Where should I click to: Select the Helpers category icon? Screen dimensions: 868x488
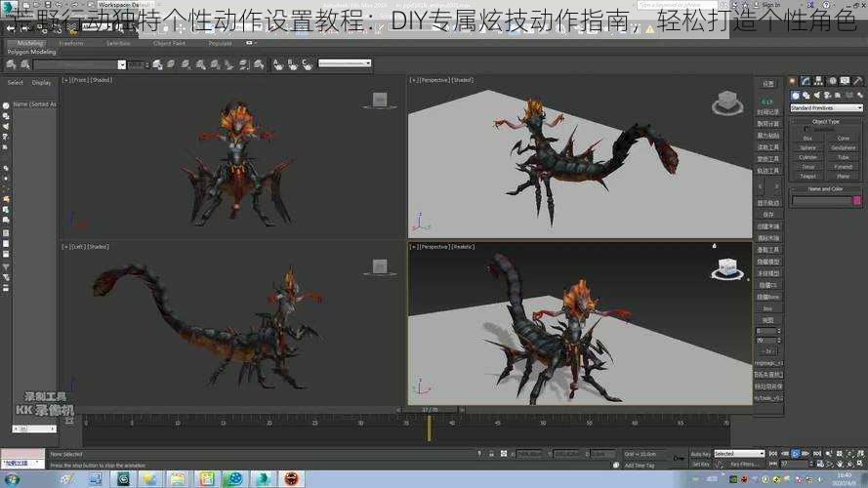(838, 96)
